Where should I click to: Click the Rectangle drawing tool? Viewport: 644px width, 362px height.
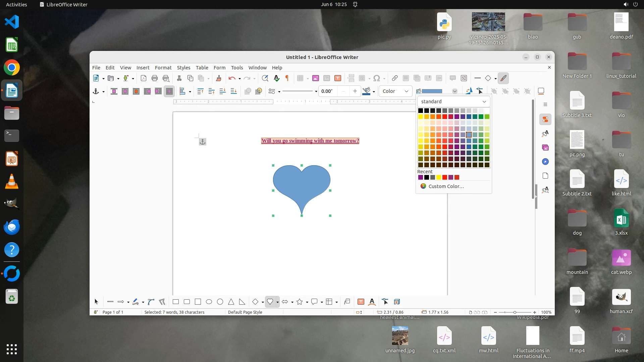[x=175, y=302]
